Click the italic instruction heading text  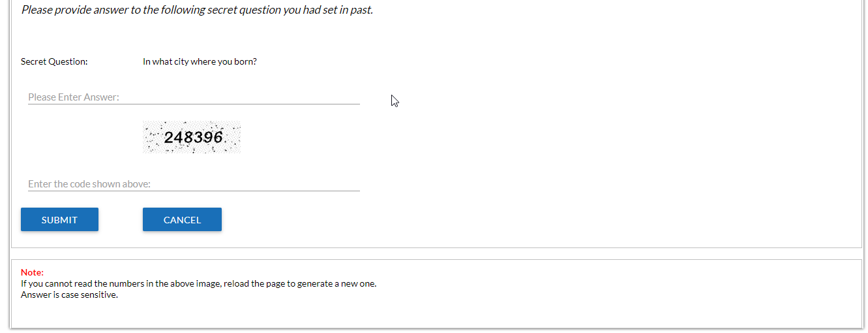click(x=197, y=10)
